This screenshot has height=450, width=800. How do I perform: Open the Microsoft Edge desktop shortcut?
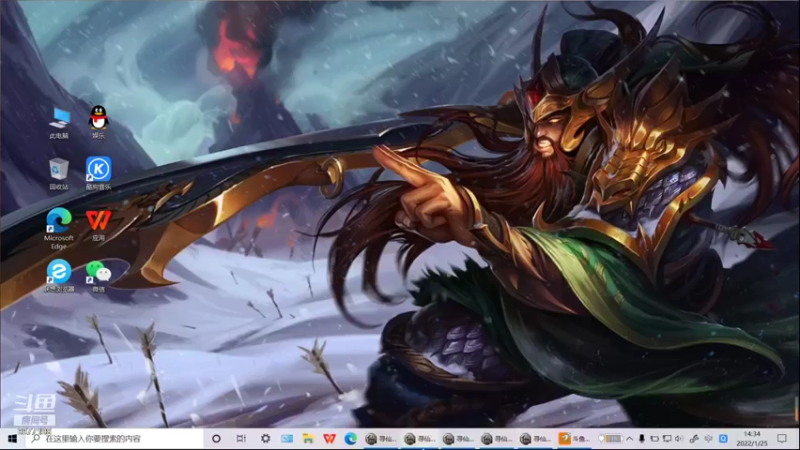pos(59,229)
